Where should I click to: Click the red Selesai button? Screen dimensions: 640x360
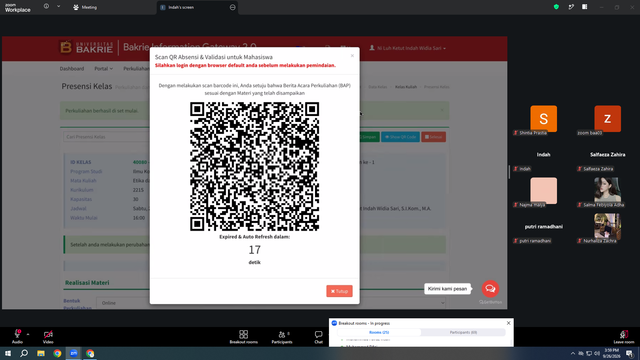pyautogui.click(x=433, y=137)
